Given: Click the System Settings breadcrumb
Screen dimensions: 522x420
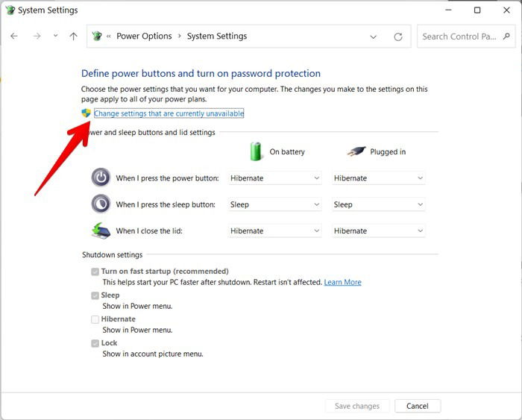Looking at the screenshot, I should click(217, 36).
